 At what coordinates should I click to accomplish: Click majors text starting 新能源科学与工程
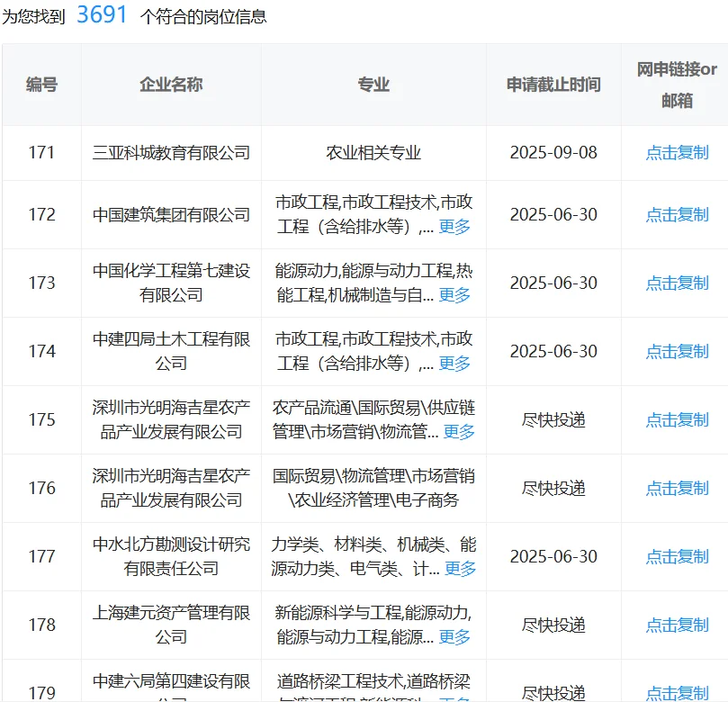pyautogui.click(x=373, y=625)
